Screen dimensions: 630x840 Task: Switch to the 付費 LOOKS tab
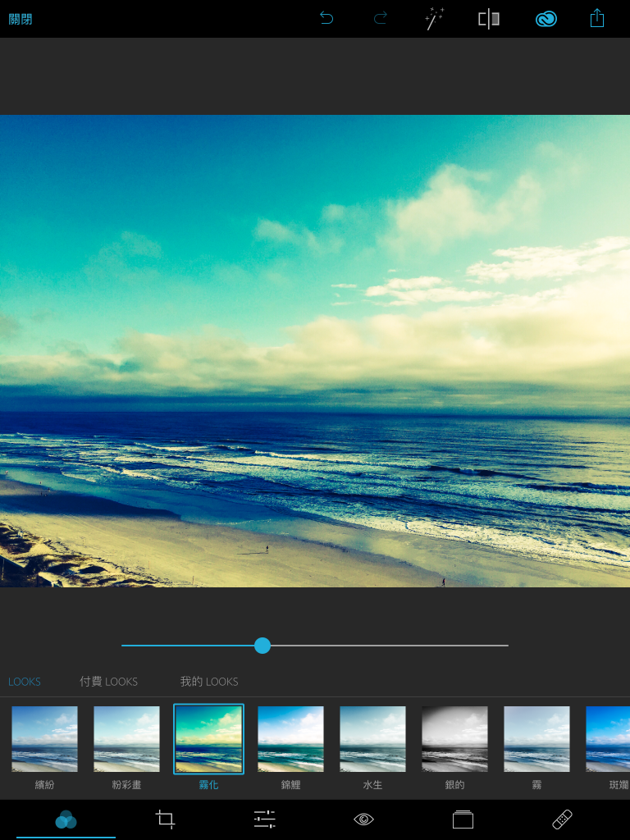click(x=108, y=682)
